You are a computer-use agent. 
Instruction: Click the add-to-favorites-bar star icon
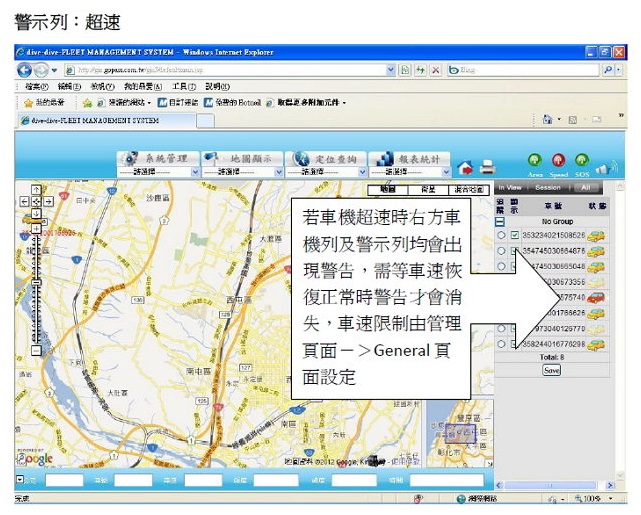point(87,103)
